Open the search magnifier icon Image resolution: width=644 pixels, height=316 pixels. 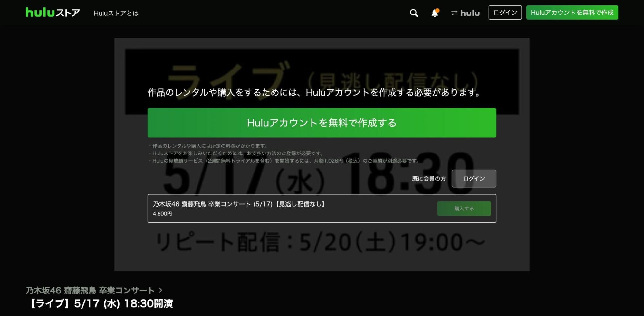click(x=414, y=13)
